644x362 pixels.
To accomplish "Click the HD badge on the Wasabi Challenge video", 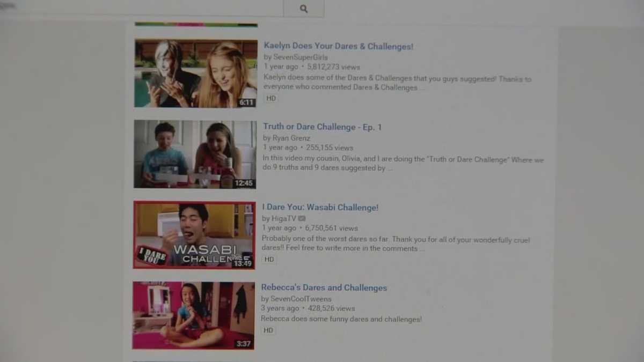I will click(269, 259).
